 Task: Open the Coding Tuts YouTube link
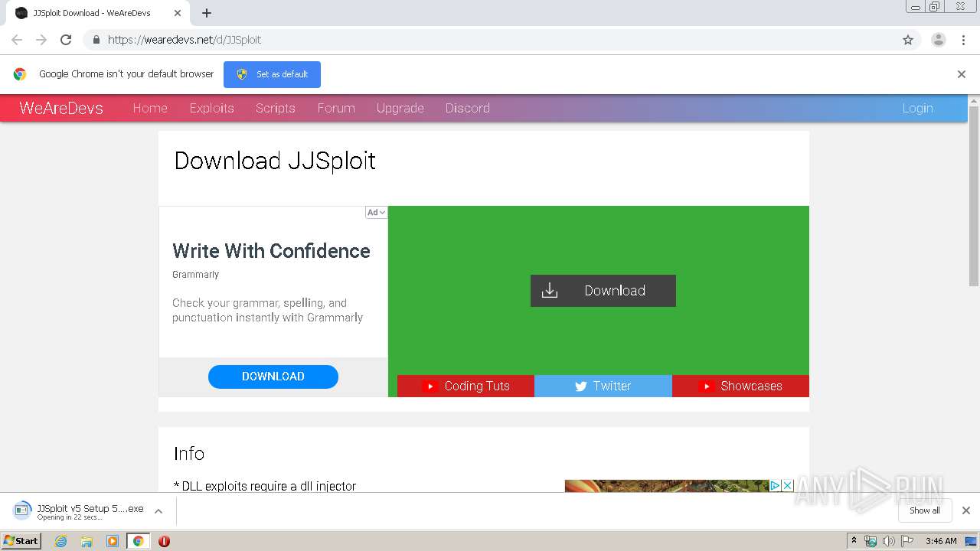pos(465,386)
